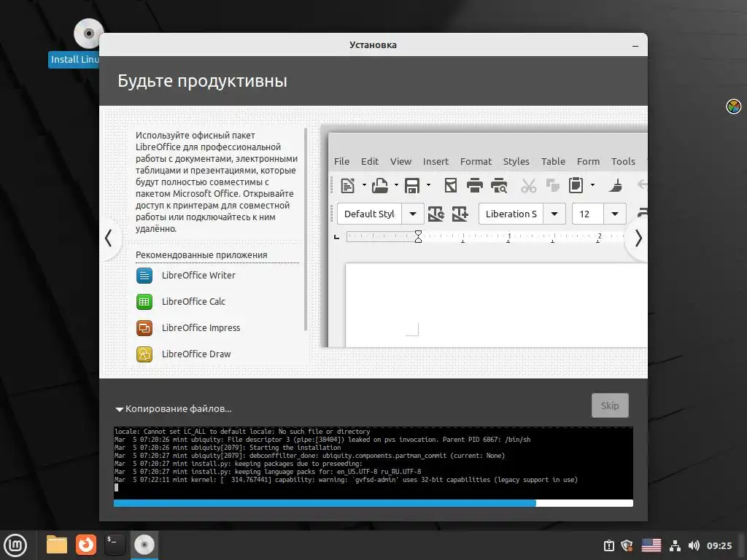Open the Form menu in slideshow image

coord(589,161)
